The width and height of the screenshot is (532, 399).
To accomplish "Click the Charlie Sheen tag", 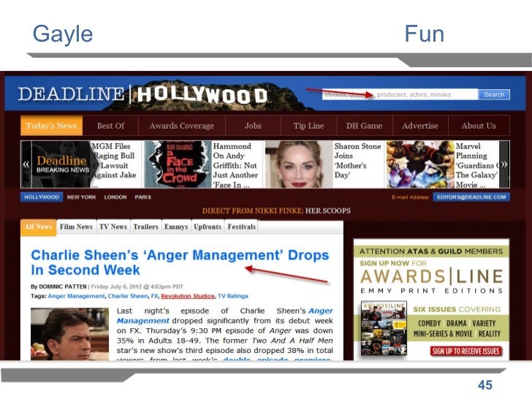I will (x=128, y=296).
